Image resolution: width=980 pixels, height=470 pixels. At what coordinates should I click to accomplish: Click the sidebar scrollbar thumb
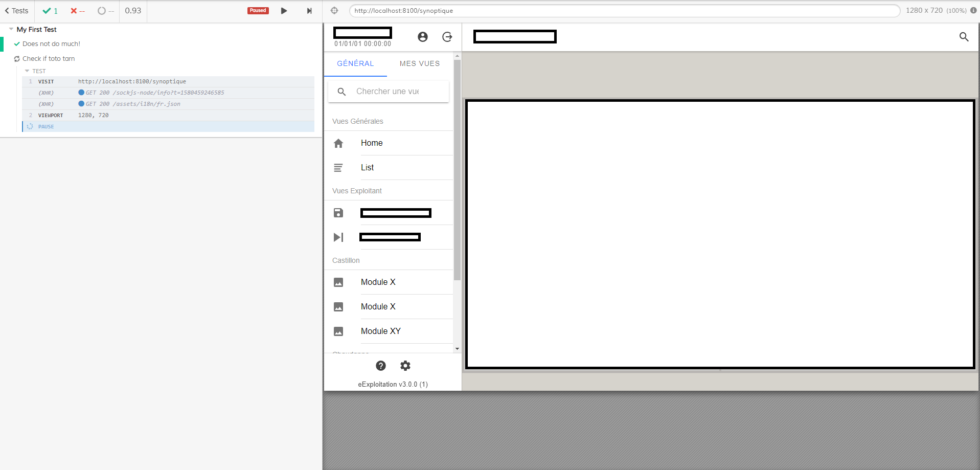(457, 170)
